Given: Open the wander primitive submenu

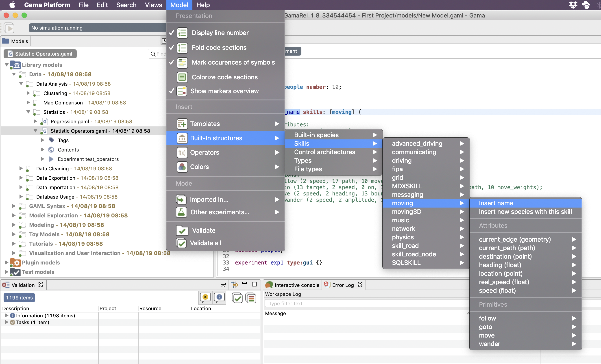Looking at the screenshot, I should click(x=525, y=344).
